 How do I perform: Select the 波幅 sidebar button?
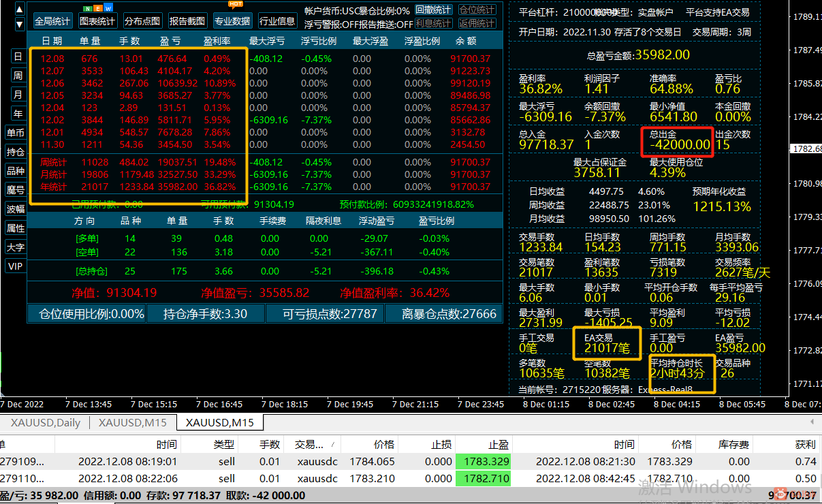pos(16,209)
